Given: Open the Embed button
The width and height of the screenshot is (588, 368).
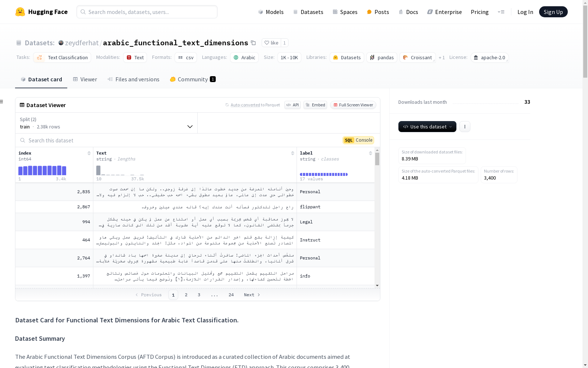Looking at the screenshot, I should tap(315, 105).
